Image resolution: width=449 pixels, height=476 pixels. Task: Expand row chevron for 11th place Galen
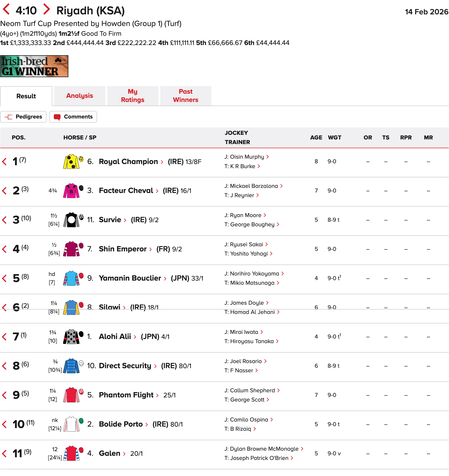pos(4,454)
